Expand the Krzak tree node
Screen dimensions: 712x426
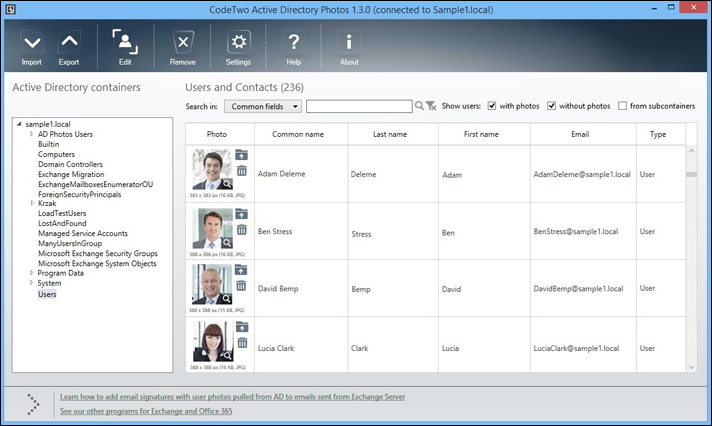32,203
